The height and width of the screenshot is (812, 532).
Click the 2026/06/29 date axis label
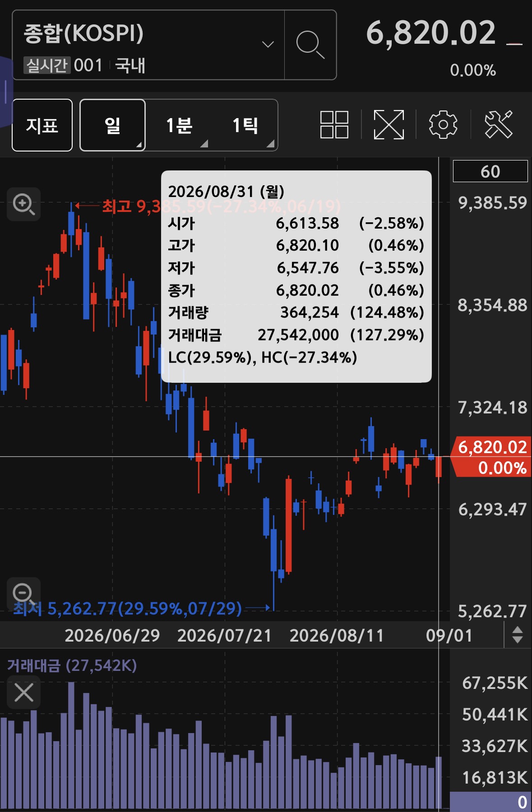[112, 635]
